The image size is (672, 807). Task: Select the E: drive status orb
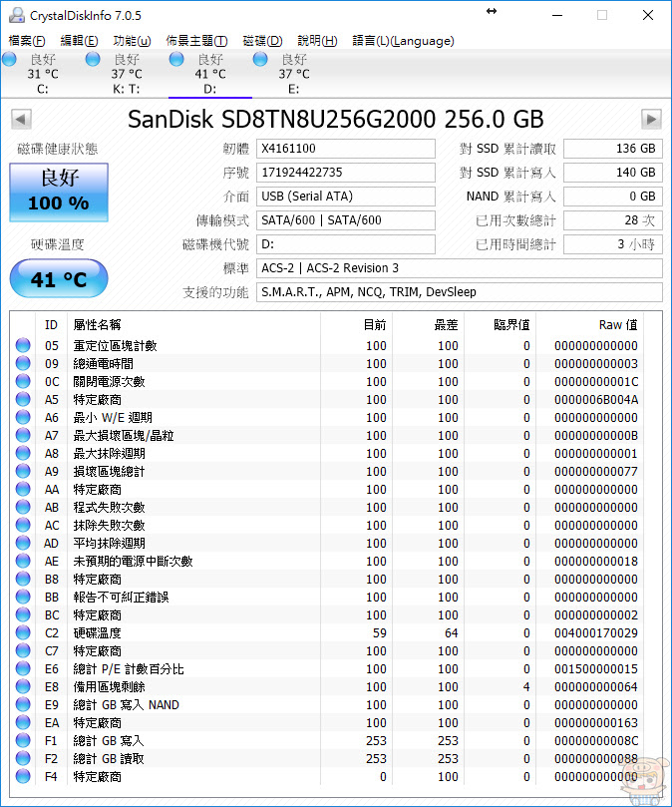point(260,59)
